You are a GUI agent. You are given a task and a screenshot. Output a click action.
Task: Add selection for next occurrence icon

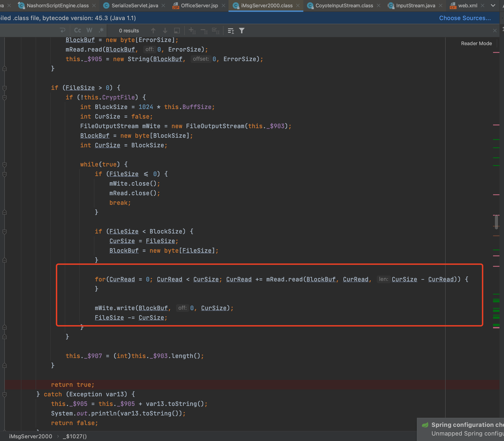(192, 31)
